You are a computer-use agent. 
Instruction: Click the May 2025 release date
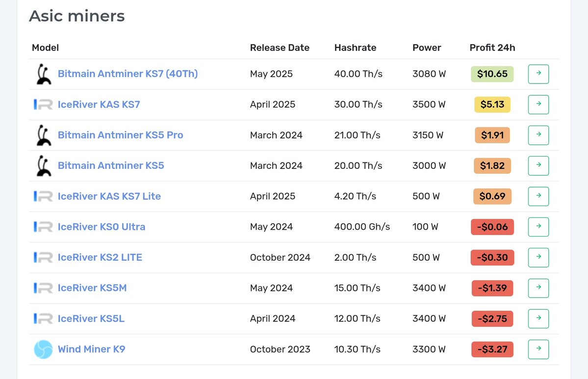point(271,74)
